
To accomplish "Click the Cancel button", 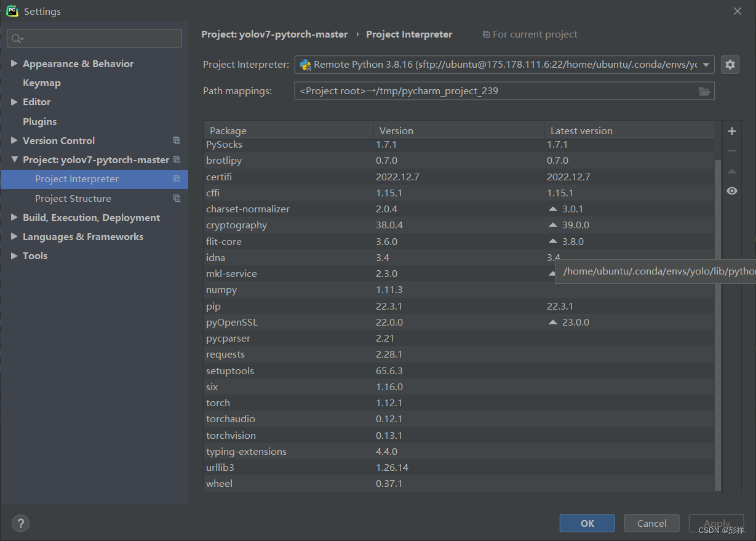I will pyautogui.click(x=651, y=523).
